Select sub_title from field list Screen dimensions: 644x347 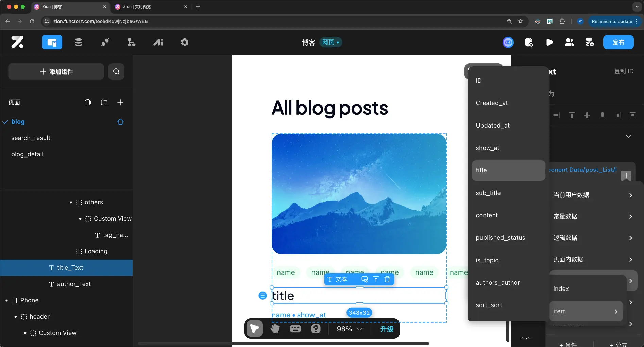(488, 193)
